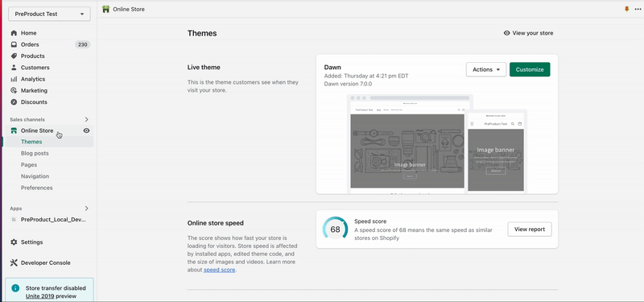
Task: Click the Settings gear icon
Action: tap(14, 242)
